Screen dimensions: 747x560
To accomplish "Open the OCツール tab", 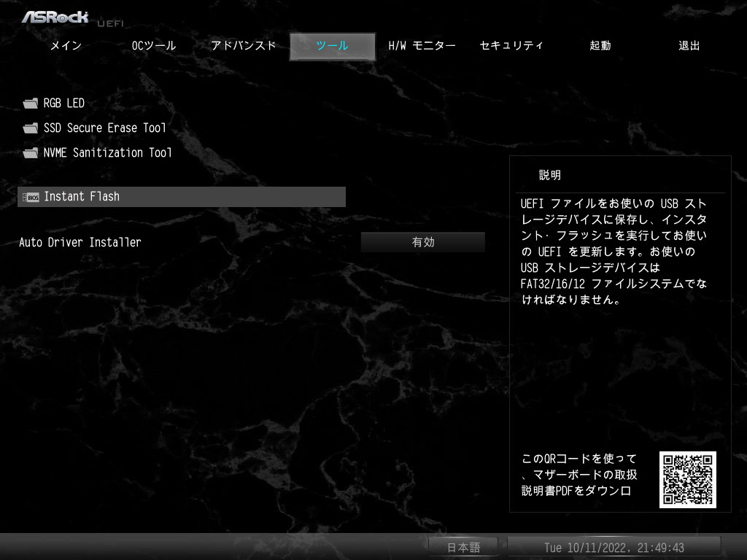I will [x=154, y=46].
